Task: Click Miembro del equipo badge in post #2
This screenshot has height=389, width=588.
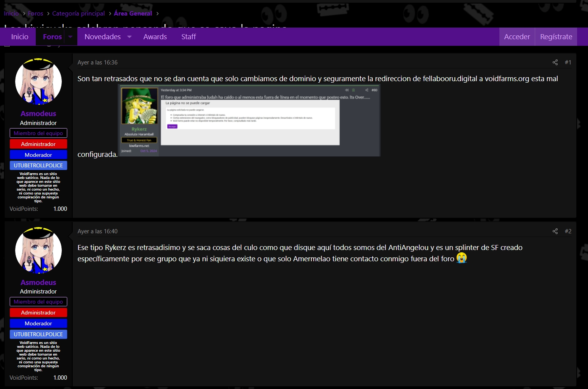Action: click(38, 302)
